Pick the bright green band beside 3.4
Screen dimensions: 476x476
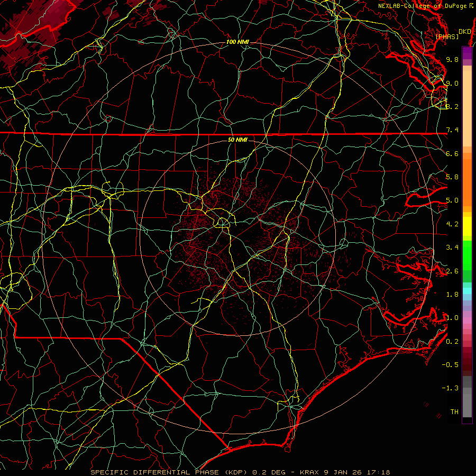(467, 255)
